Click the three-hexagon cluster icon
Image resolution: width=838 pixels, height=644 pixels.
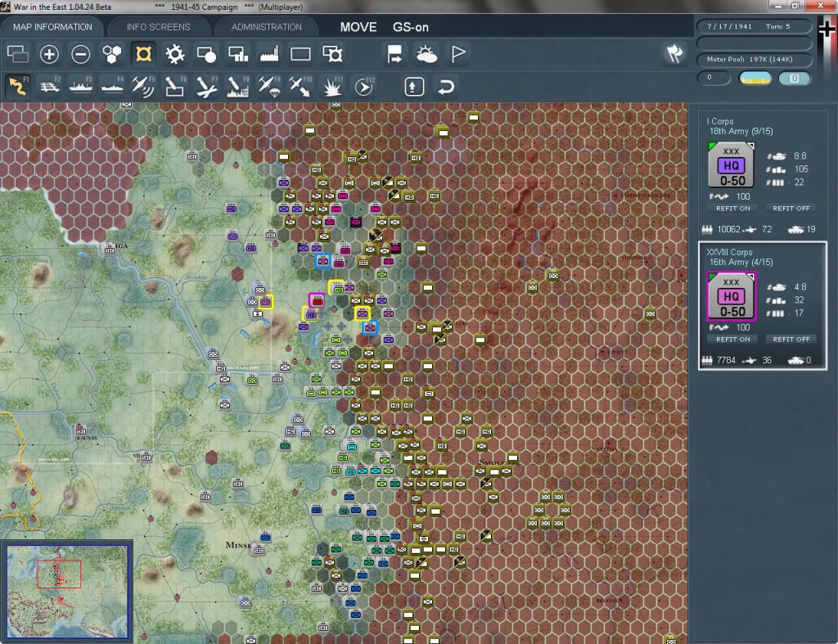[x=111, y=54]
